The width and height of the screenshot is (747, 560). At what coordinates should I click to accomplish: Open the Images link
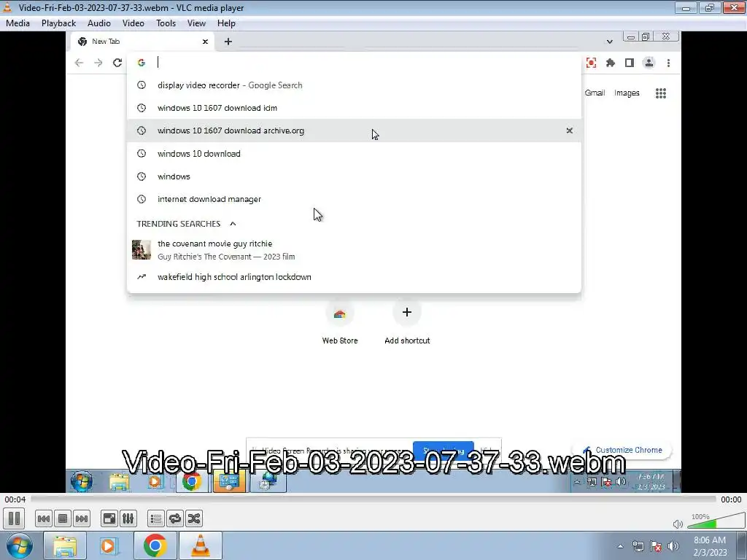627,93
